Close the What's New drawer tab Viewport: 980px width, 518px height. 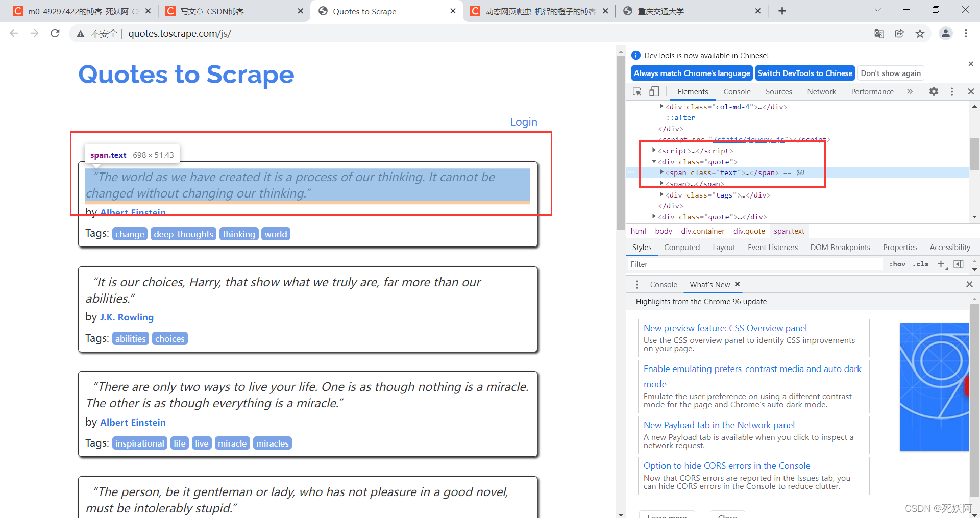(x=737, y=284)
